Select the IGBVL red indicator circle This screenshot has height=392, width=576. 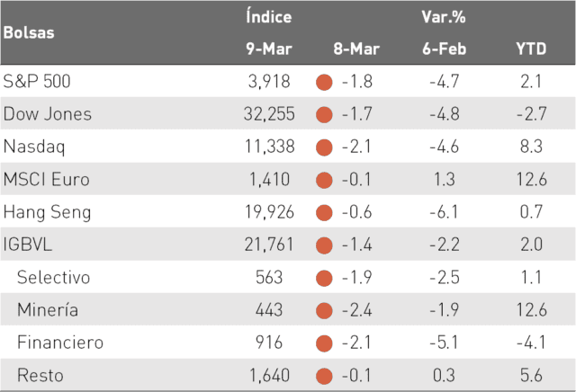[324, 245]
